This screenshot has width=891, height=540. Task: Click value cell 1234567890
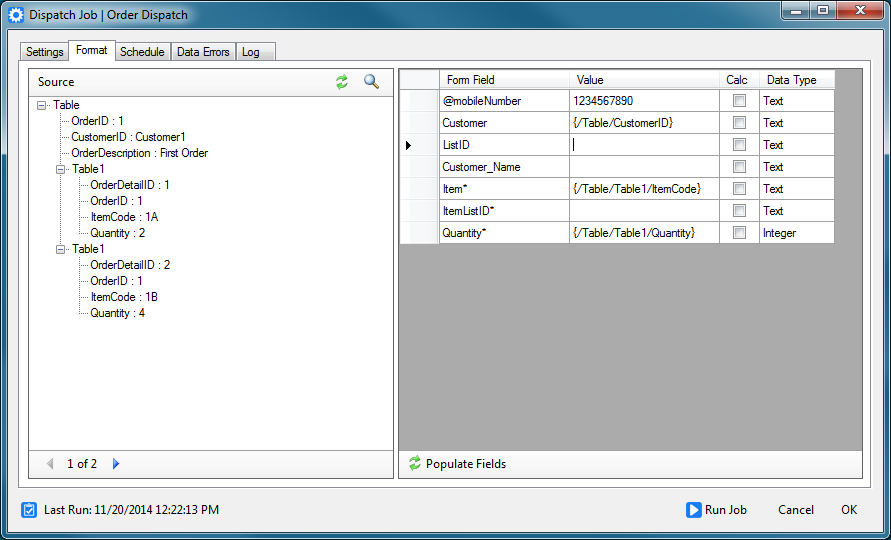644,101
